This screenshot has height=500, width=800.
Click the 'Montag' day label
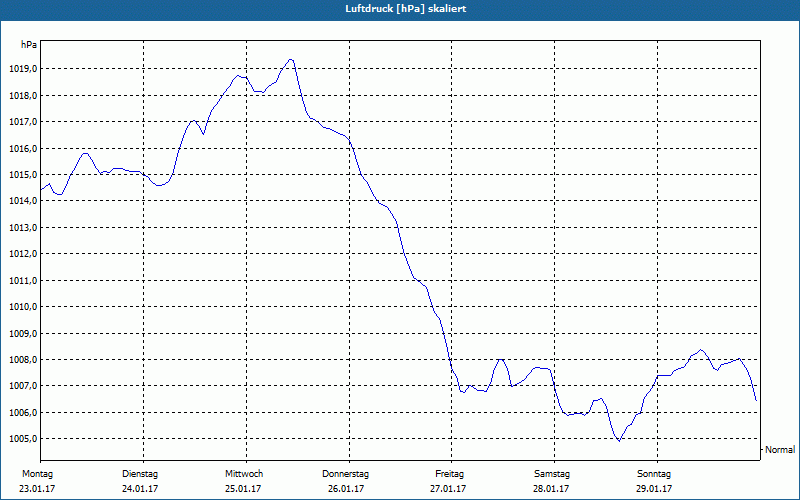click(x=37, y=474)
